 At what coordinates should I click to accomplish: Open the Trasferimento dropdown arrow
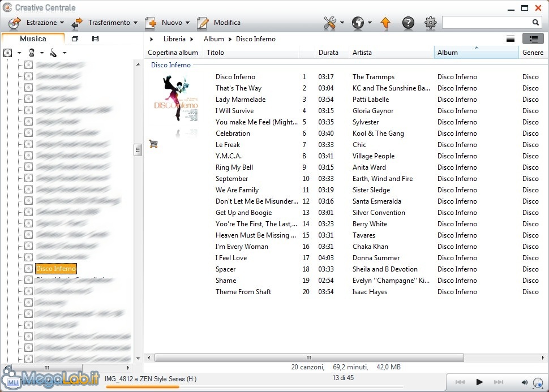point(135,23)
